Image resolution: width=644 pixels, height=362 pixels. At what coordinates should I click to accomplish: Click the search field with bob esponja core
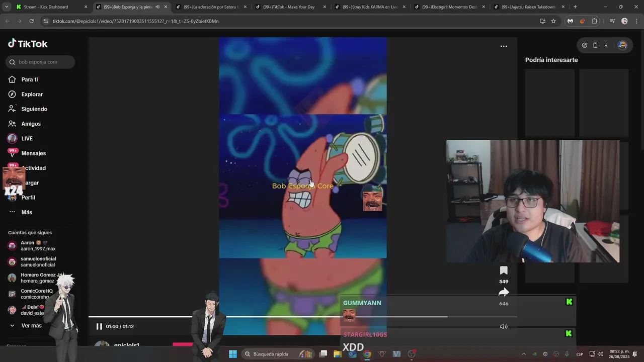click(x=40, y=62)
